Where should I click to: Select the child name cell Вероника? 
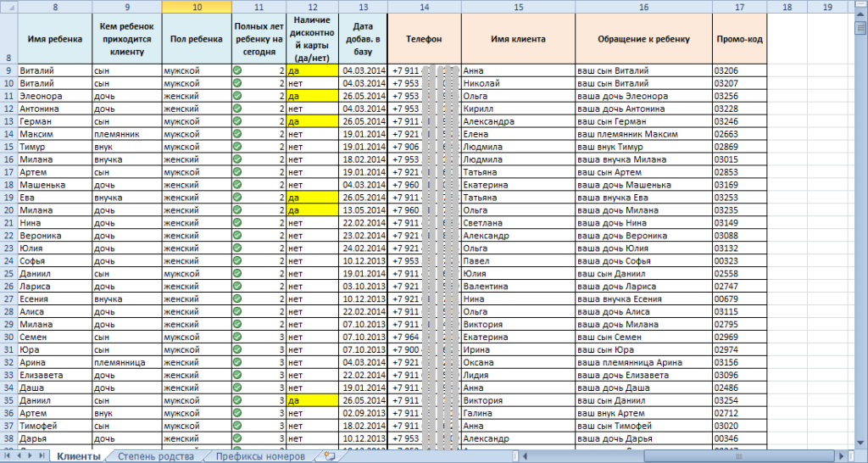tap(55, 236)
